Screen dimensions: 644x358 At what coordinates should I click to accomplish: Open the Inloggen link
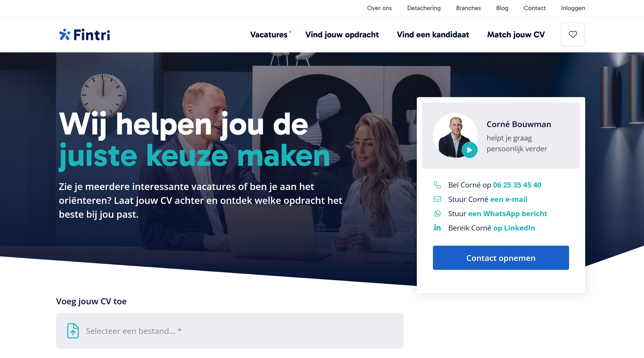(x=573, y=8)
